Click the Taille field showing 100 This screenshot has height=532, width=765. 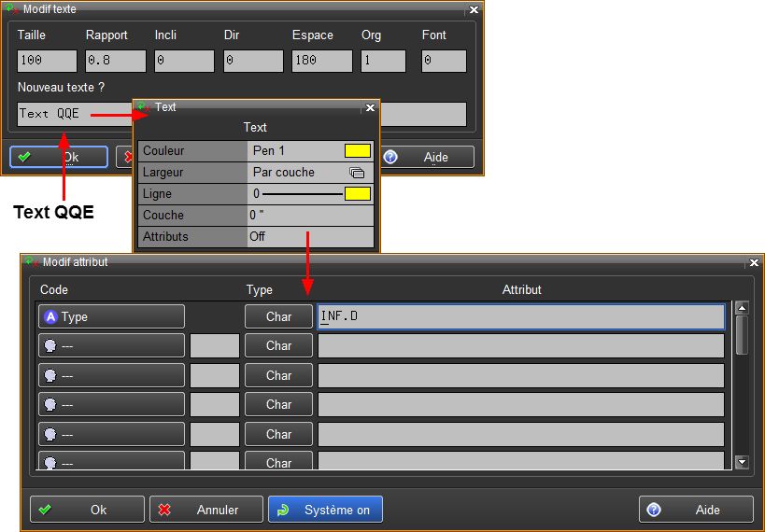pos(47,62)
